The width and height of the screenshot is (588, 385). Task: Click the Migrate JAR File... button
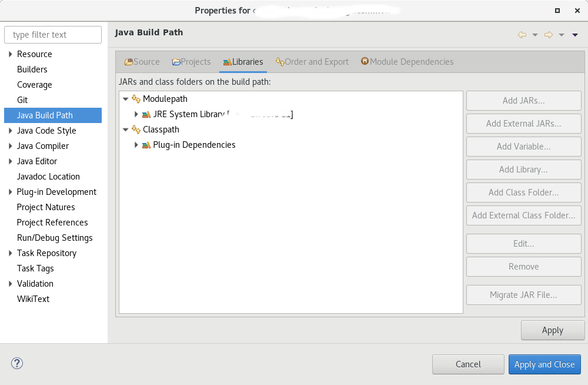coord(523,295)
